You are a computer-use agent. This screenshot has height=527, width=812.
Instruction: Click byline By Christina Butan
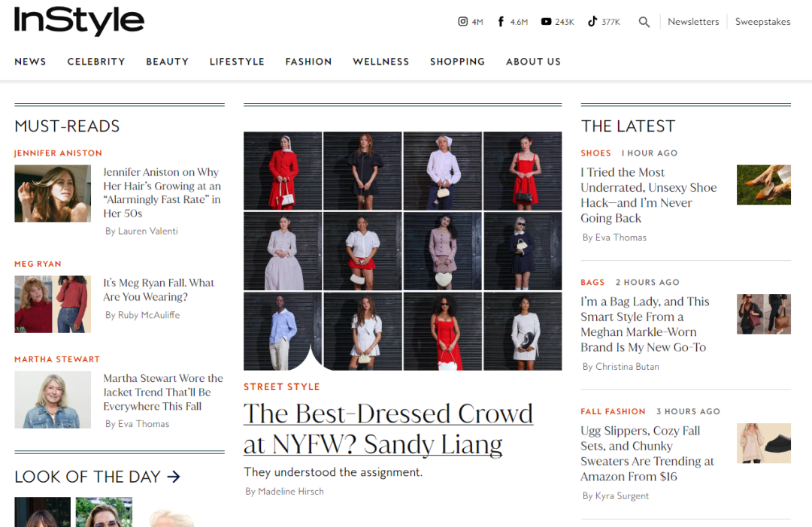(x=621, y=367)
